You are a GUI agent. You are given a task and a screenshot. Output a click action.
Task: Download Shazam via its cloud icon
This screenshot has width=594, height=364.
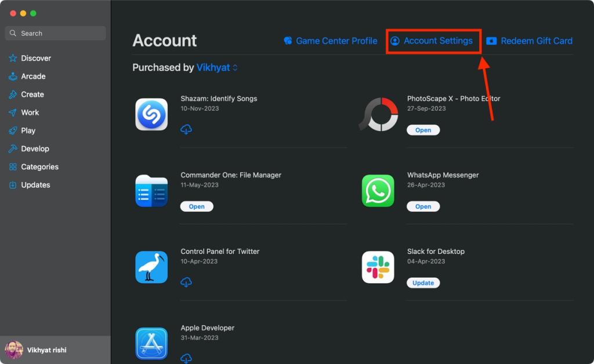point(186,129)
